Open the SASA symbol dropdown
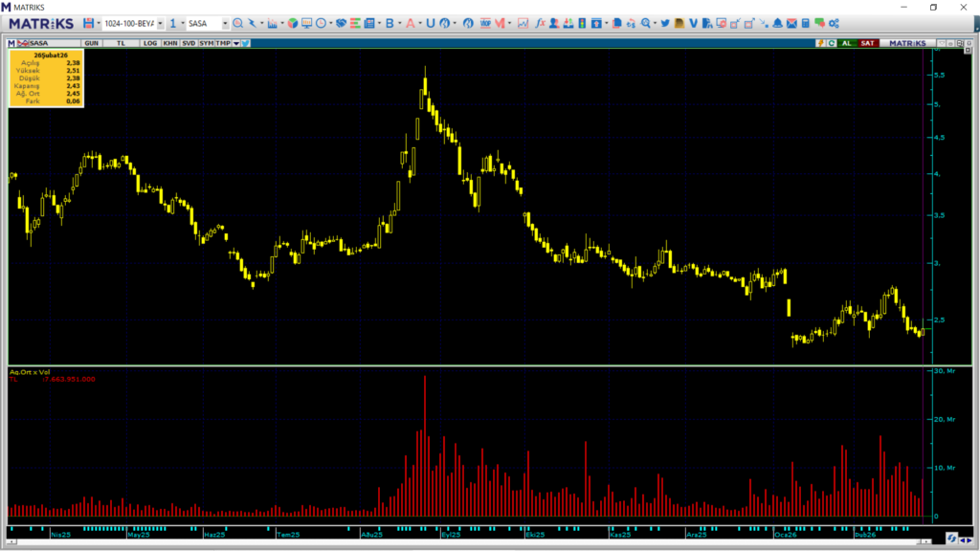 (x=225, y=23)
